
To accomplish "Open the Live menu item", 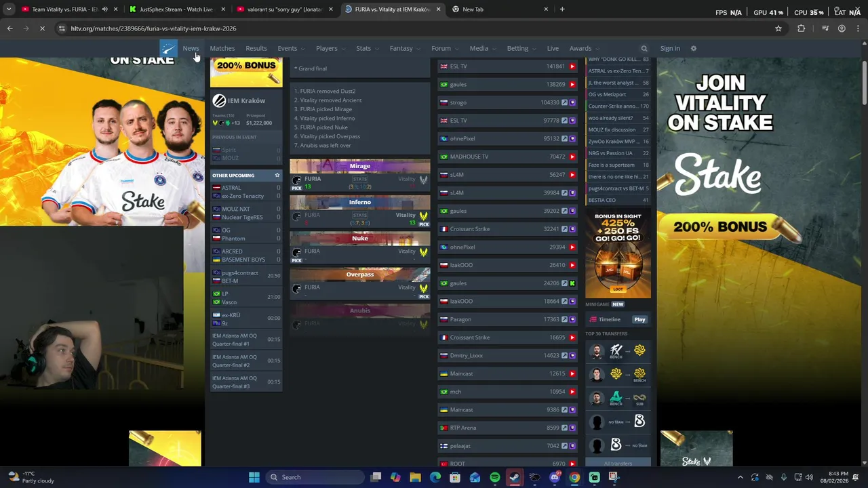I will (x=553, y=49).
